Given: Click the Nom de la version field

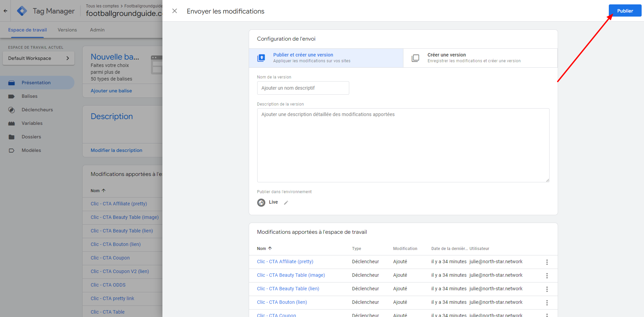Looking at the screenshot, I should click(x=303, y=88).
